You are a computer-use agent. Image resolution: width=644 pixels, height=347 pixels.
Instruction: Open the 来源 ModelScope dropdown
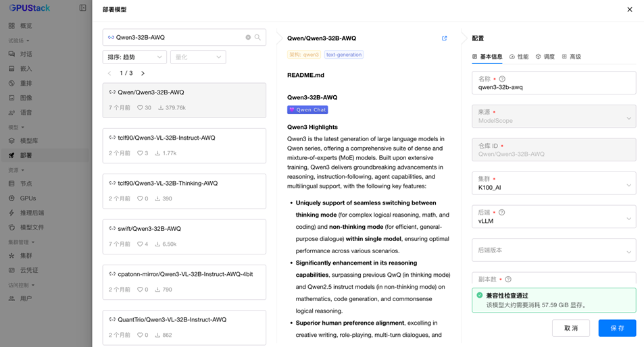click(554, 117)
